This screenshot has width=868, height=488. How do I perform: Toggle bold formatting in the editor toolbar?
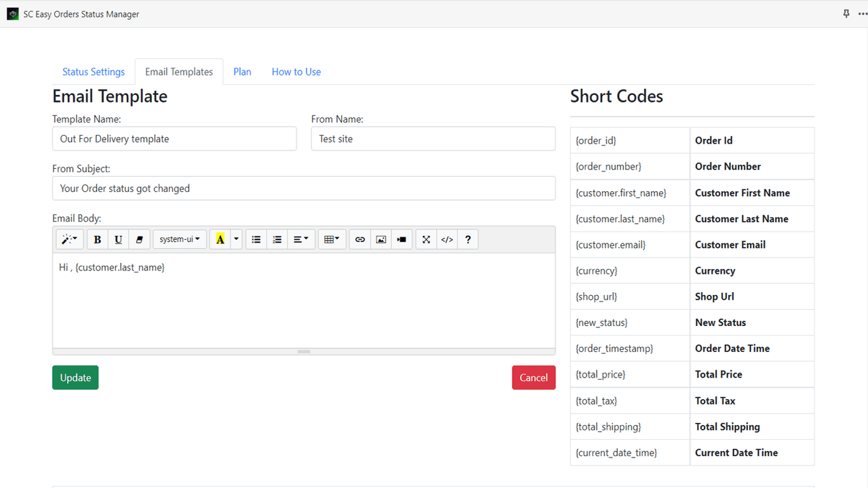97,239
